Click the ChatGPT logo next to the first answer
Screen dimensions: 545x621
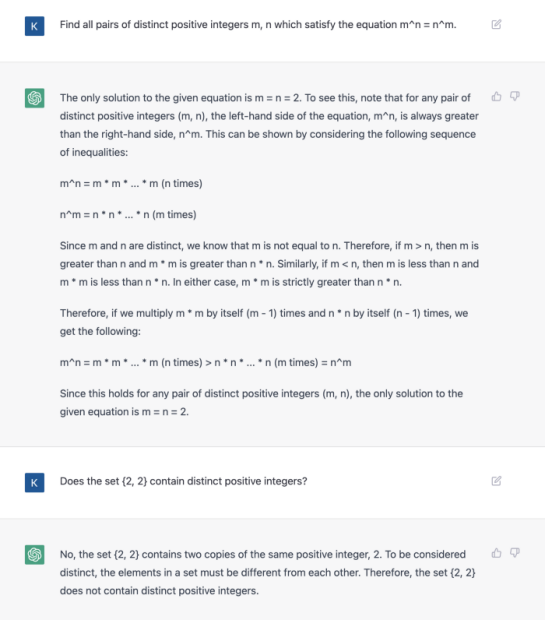(34, 98)
